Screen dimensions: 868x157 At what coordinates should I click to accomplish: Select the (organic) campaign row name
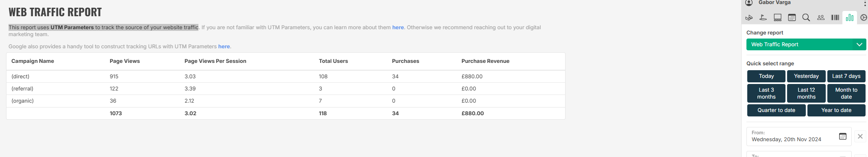pos(22,101)
